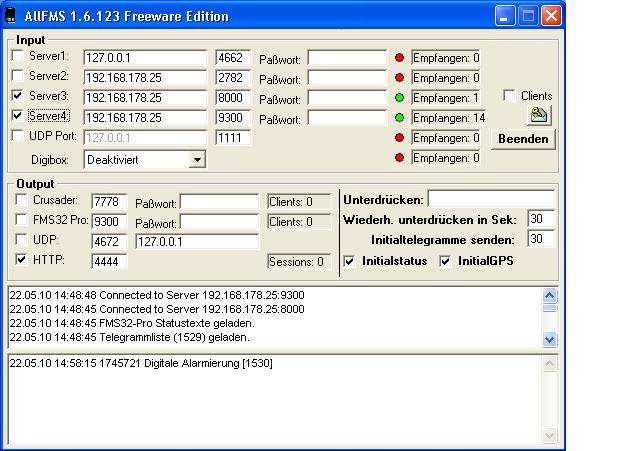Screen dimensions: 639x451
Task: Click the Server4 port field 9300
Action: 233,117
